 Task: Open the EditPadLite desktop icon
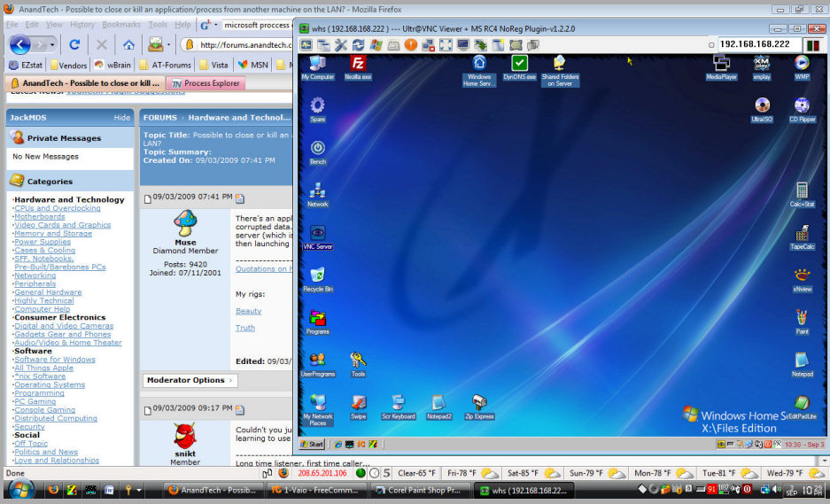click(x=802, y=407)
